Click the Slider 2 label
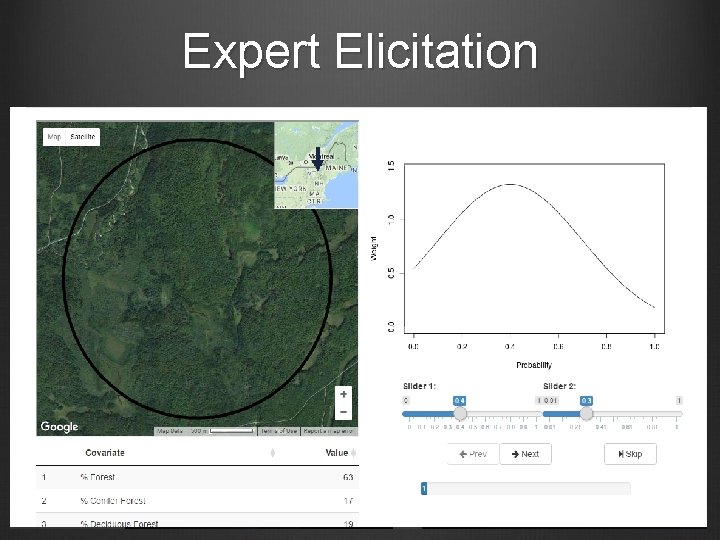720x540 pixels. 559,386
